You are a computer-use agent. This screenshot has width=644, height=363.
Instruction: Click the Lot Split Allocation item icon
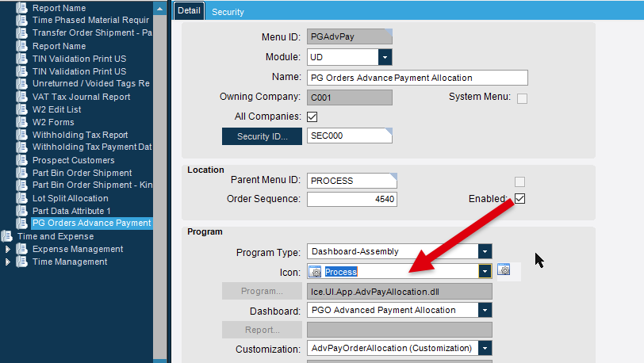tap(21, 198)
